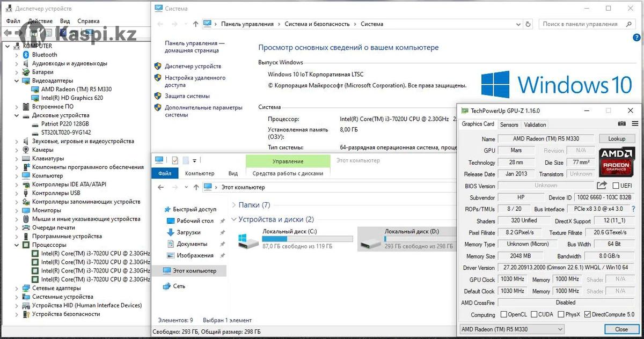Open the GPU-Z hamburger menu icon
This screenshot has height=339, width=644.
(x=634, y=124)
